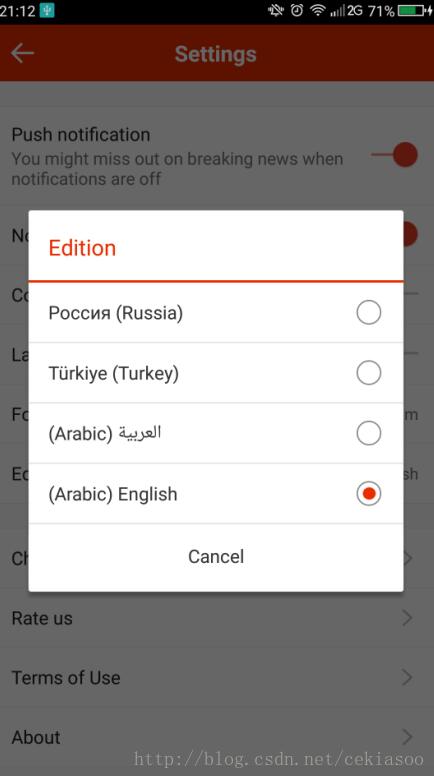This screenshot has height=776, width=434.
Task: Open the About entry
Action: [x=217, y=736]
